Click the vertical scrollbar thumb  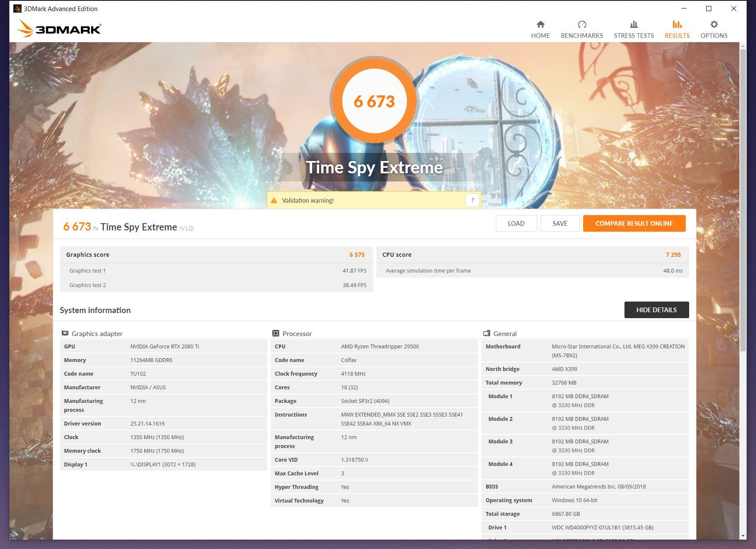pyautogui.click(x=743, y=200)
